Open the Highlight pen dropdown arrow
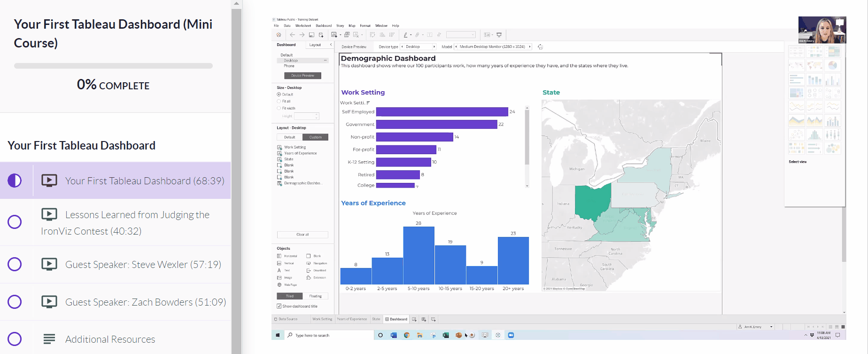868x354 pixels. click(x=411, y=35)
